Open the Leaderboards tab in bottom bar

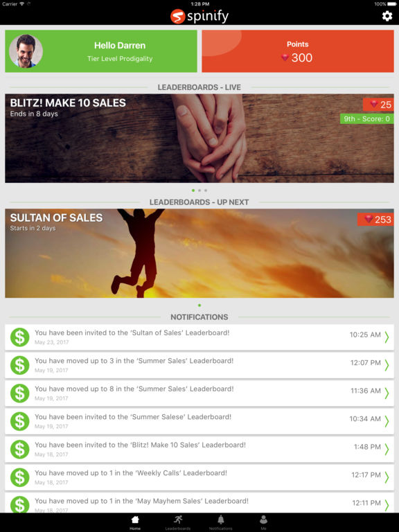178,522
